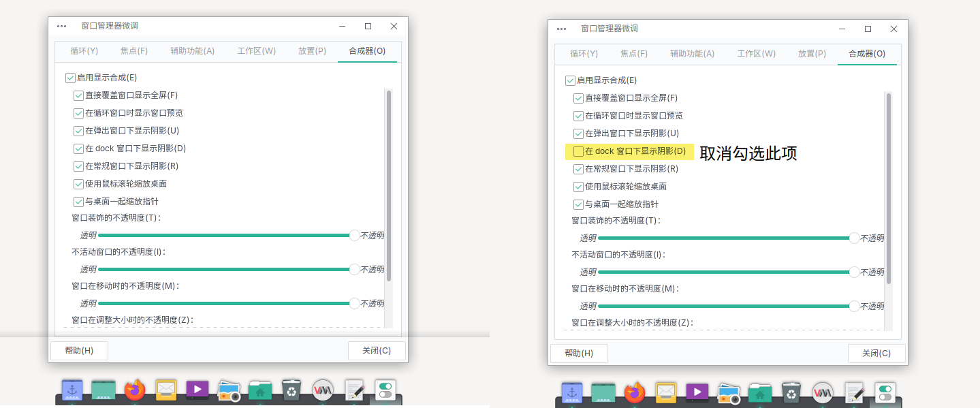Open 辅助功能(A) tab in the left window
The height and width of the screenshot is (408, 980).
193,51
